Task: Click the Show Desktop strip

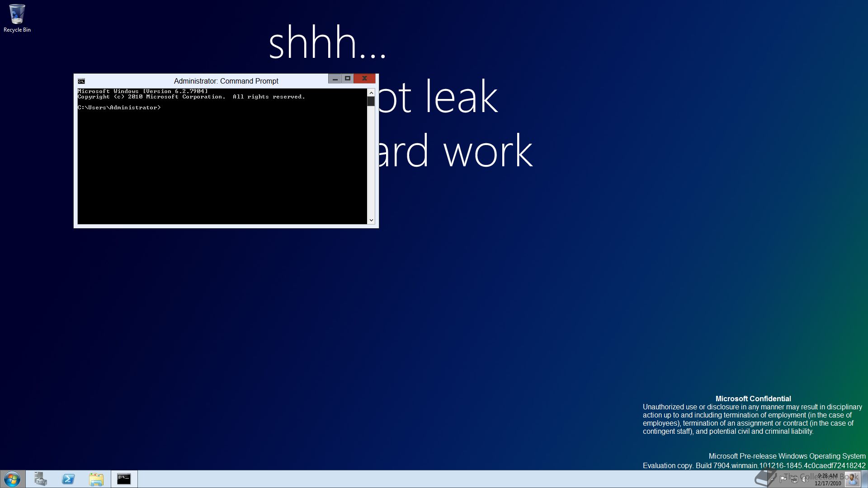Action: [x=864, y=479]
